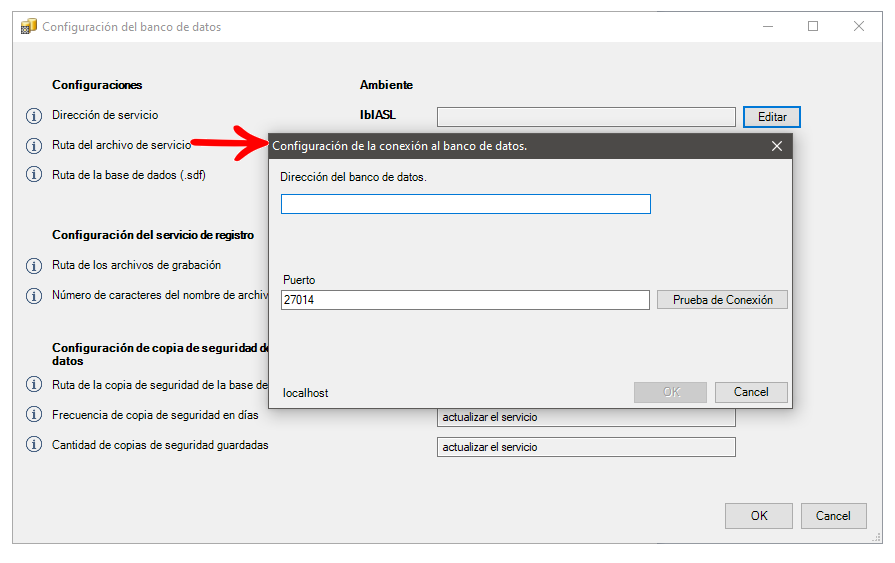Run Prueba de Conexión test
The width and height of the screenshot is (895, 563).
[x=722, y=300]
